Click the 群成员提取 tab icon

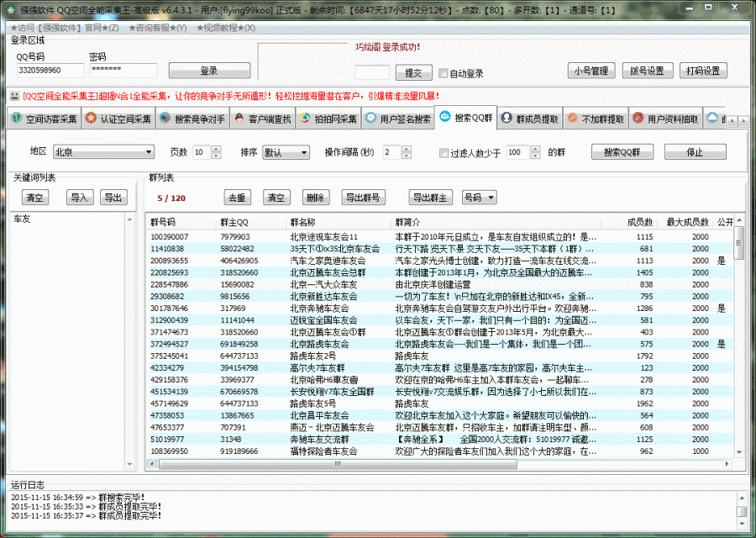click(x=507, y=118)
